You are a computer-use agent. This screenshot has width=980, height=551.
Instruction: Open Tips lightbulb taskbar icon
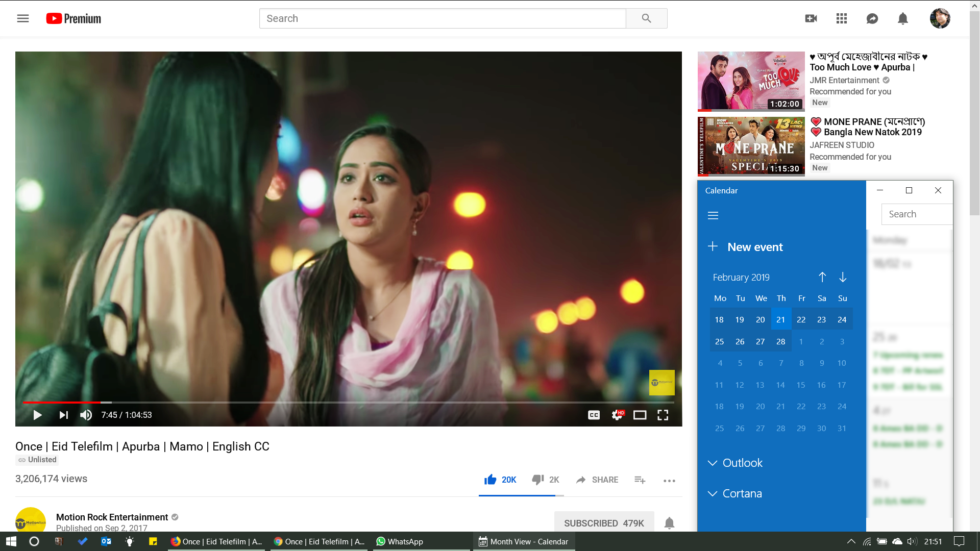click(130, 541)
